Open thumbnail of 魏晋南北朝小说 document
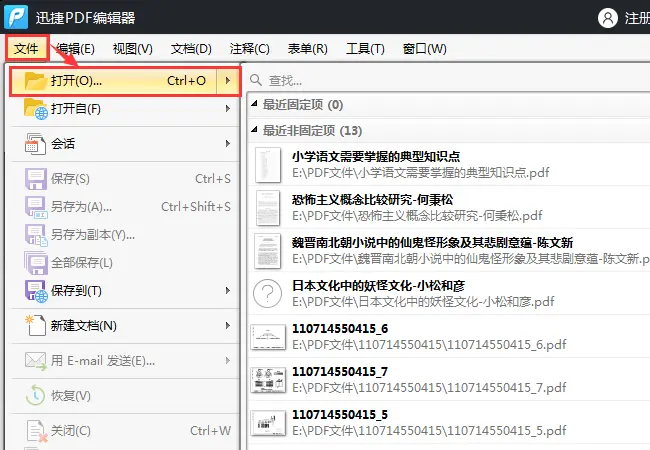Screen dimensions: 650x450 [x=268, y=251]
